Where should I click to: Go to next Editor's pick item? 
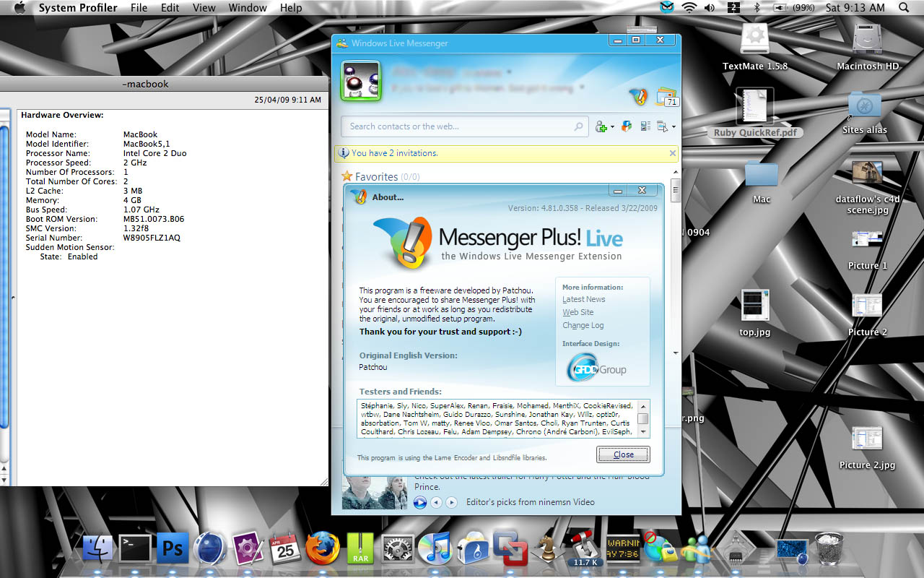click(x=452, y=502)
